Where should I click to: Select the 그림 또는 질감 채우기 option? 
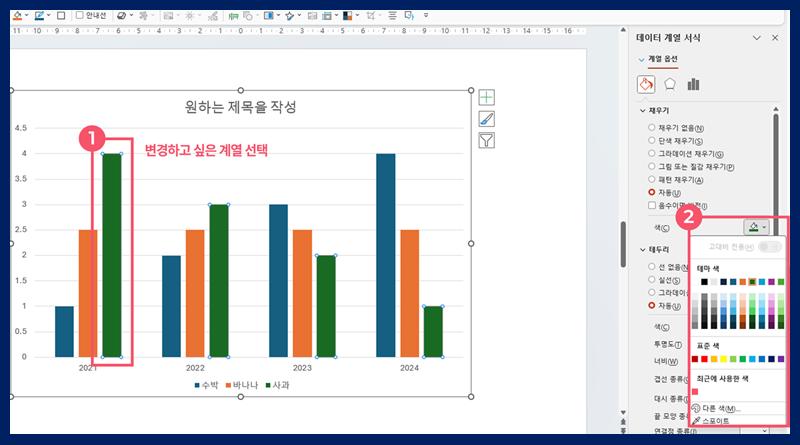[652, 166]
